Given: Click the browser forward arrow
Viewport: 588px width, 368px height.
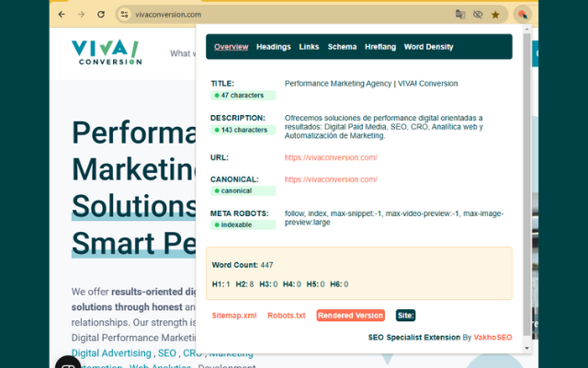Looking at the screenshot, I should pyautogui.click(x=81, y=15).
